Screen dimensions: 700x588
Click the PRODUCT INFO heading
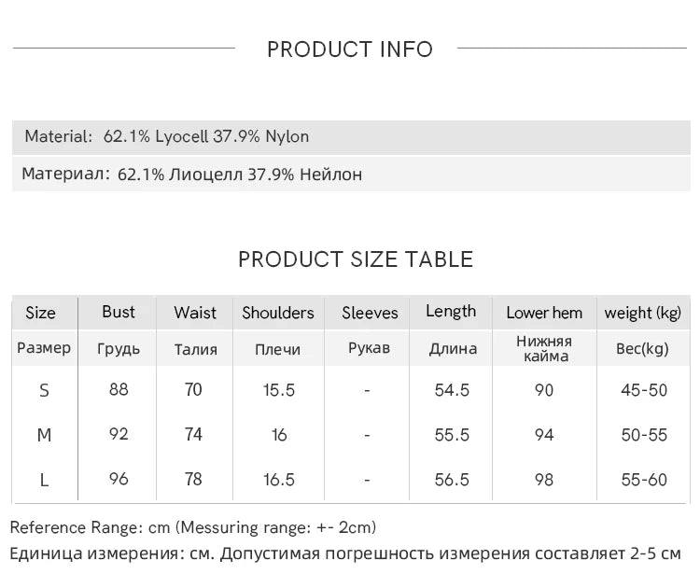pos(350,49)
